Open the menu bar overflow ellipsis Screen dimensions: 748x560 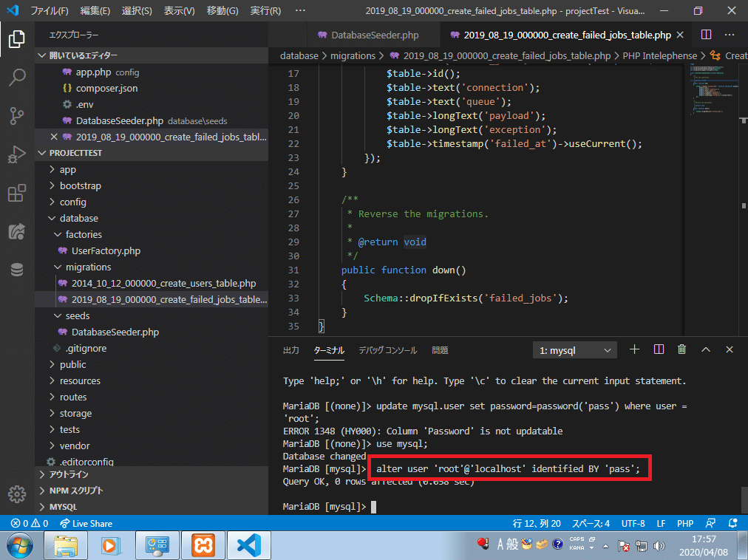[x=300, y=10]
